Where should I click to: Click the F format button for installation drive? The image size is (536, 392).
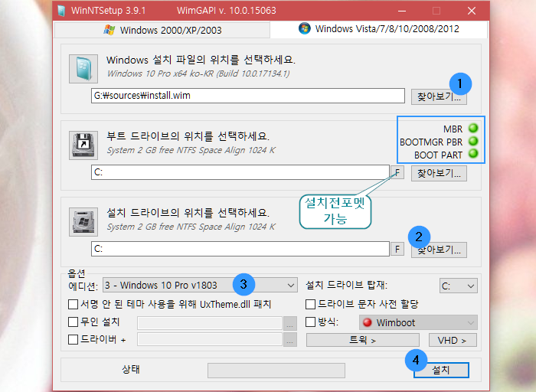(397, 249)
